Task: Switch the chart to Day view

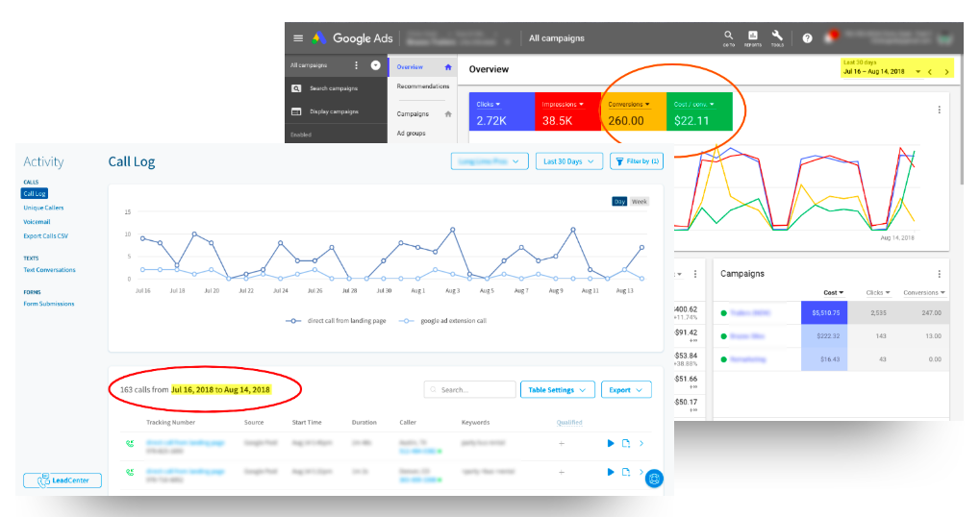Action: click(x=620, y=201)
